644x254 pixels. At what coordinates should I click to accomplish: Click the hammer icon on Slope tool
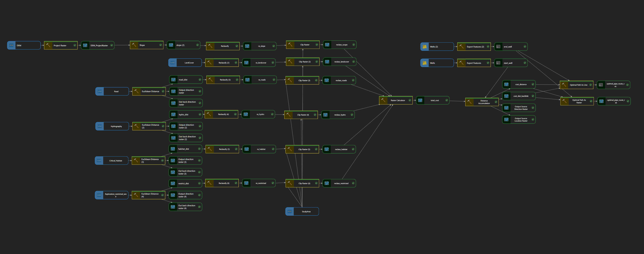pyautogui.click(x=134, y=45)
